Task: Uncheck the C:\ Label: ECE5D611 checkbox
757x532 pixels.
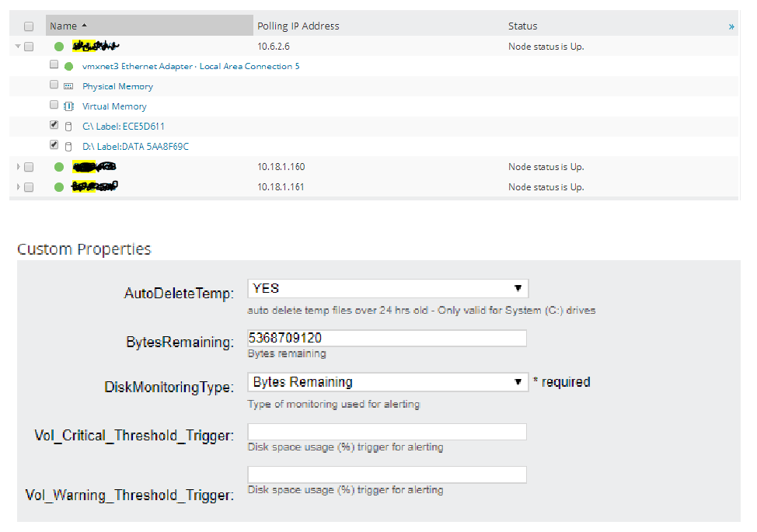Action: 54,124
